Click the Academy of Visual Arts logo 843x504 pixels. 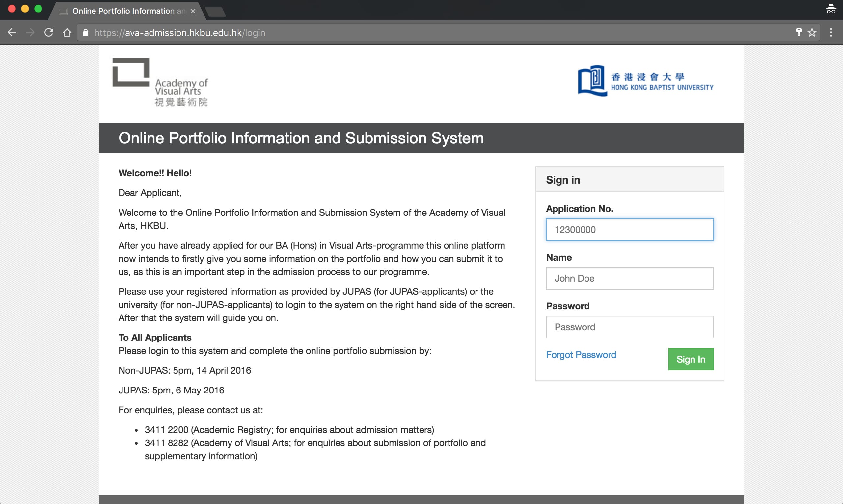pos(160,82)
